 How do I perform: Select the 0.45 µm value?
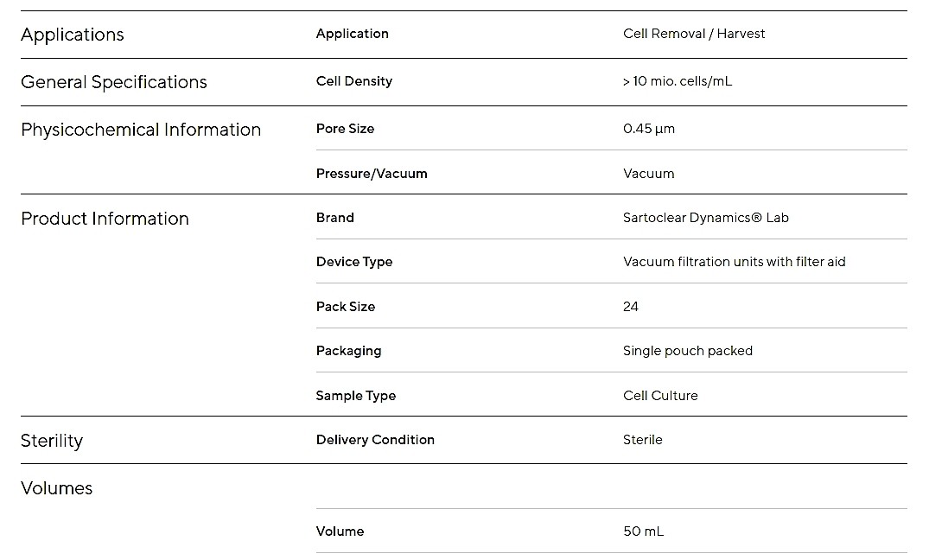tap(649, 129)
